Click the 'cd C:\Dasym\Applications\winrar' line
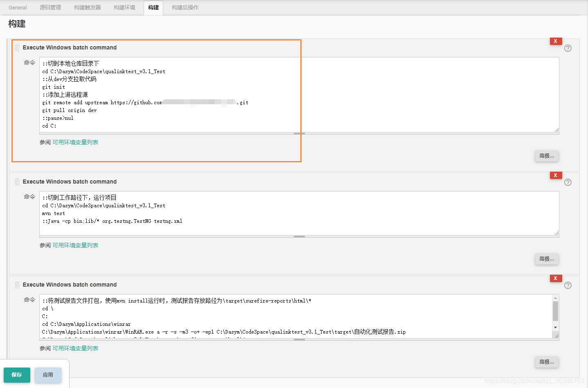This screenshot has height=388, width=588. [x=86, y=324]
